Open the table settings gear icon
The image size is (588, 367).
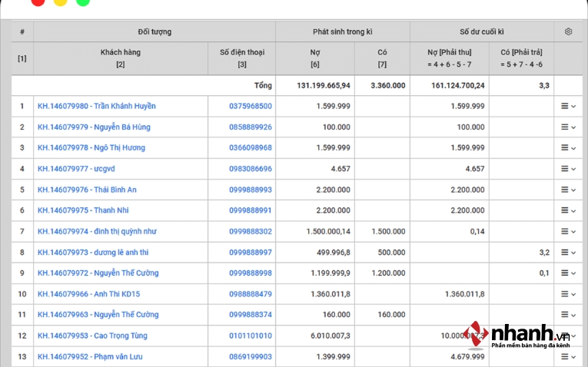[568, 31]
